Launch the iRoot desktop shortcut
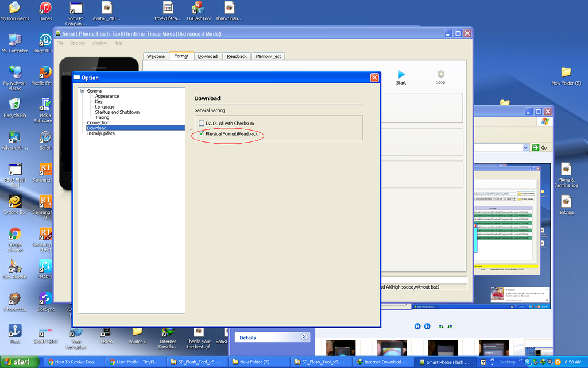 [x=15, y=331]
